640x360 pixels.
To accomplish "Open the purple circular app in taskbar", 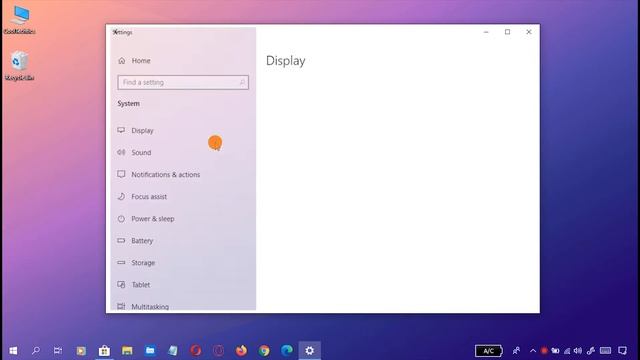I will [x=218, y=351].
